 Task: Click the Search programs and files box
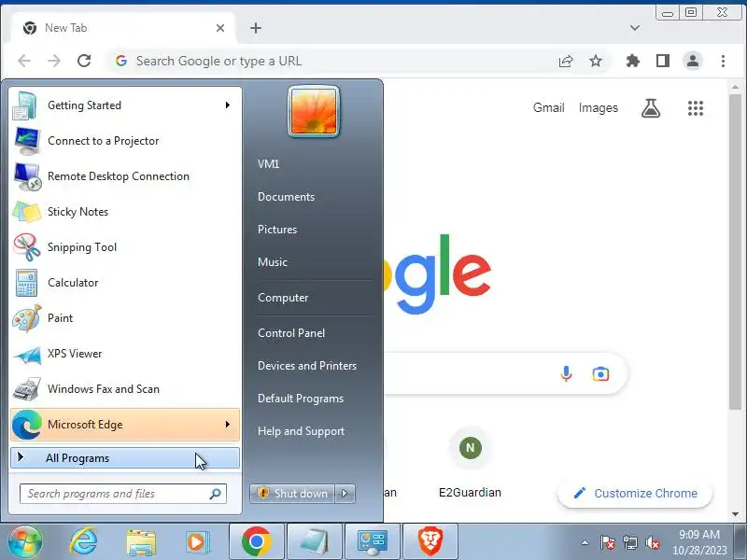(123, 494)
